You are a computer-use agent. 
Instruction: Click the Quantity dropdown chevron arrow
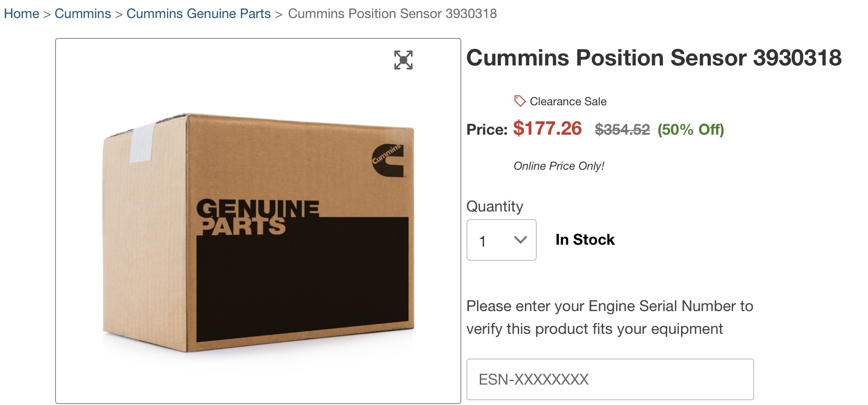point(521,240)
